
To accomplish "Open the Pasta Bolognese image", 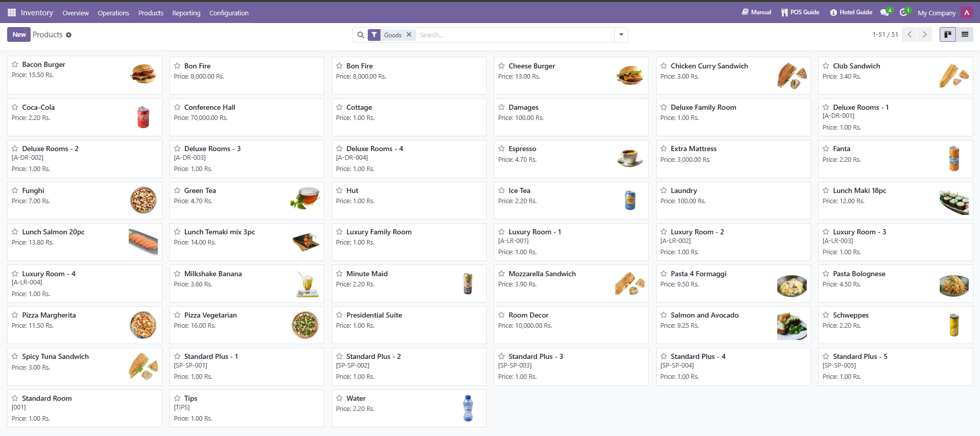I will (x=954, y=285).
